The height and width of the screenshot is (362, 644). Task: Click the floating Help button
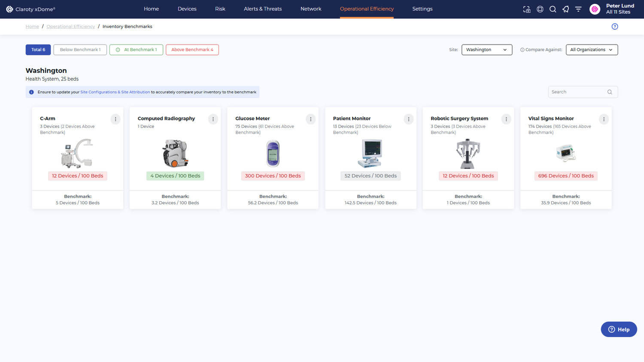pos(619,329)
